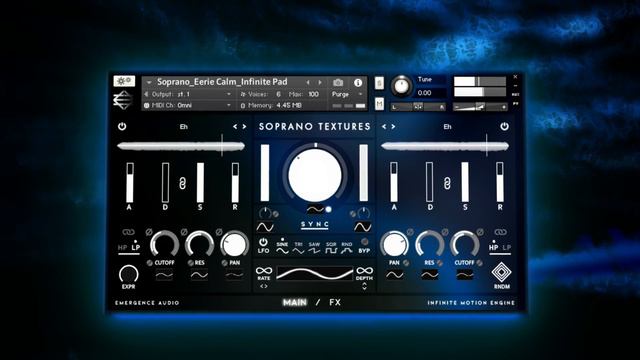Select HP filter on right layer
640x360 pixels.
493,247
